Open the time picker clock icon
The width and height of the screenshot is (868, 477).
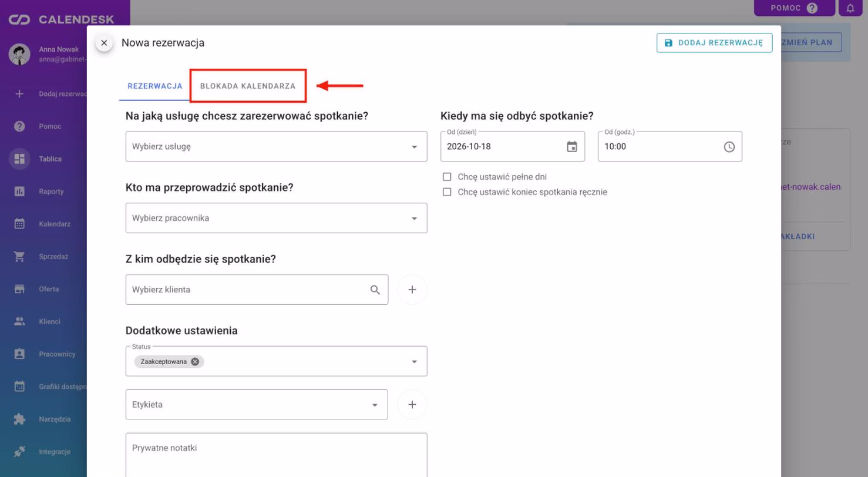[x=729, y=147]
